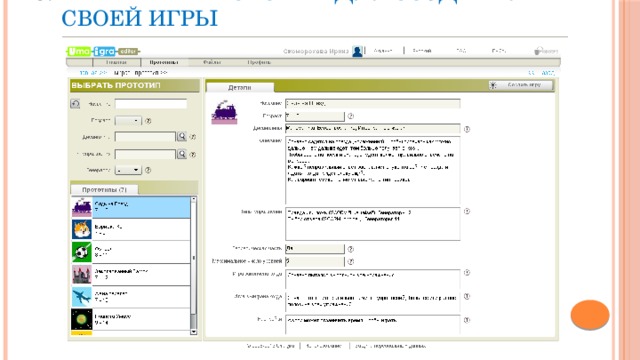Click the magnifier icon next to the fourth filter field
The image size is (640, 360).
click(x=182, y=154)
